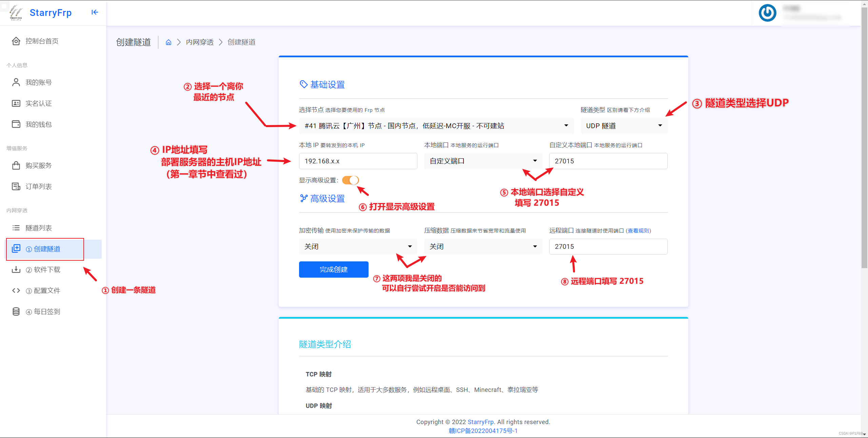Click the view rules link
Viewport: 868px width, 438px height.
point(638,231)
